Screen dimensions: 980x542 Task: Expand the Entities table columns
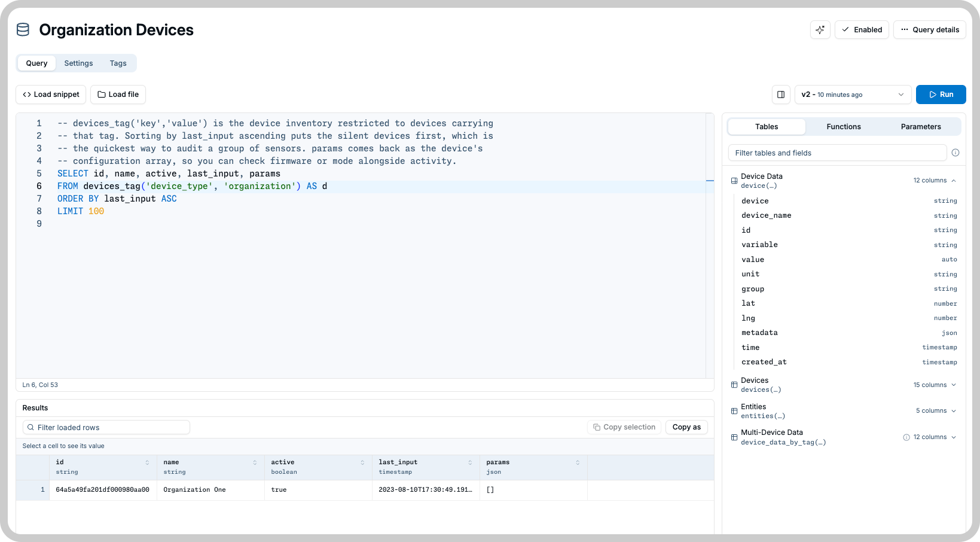[954, 411]
